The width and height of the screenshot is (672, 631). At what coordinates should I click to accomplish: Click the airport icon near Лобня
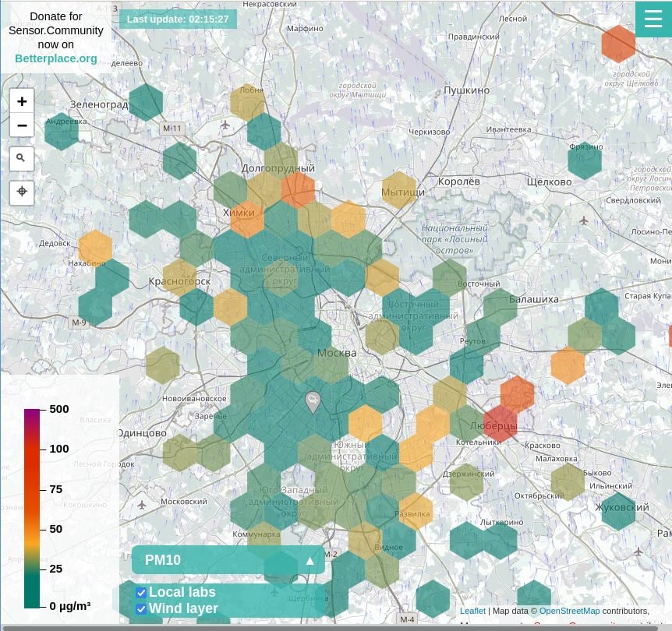(225, 125)
